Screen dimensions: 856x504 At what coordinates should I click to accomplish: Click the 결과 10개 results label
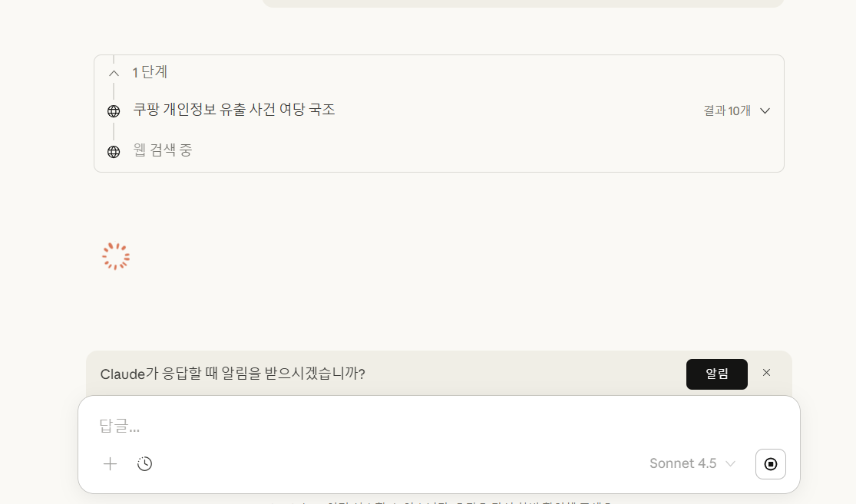(726, 110)
